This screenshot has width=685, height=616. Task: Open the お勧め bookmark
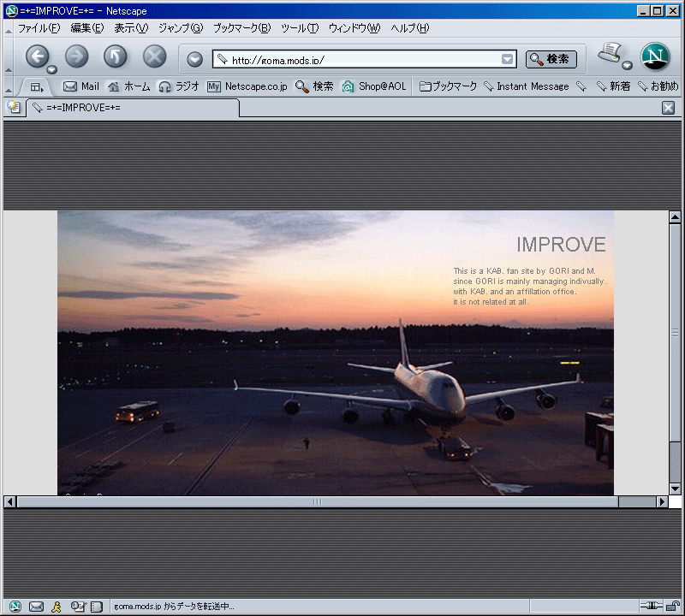(658, 86)
